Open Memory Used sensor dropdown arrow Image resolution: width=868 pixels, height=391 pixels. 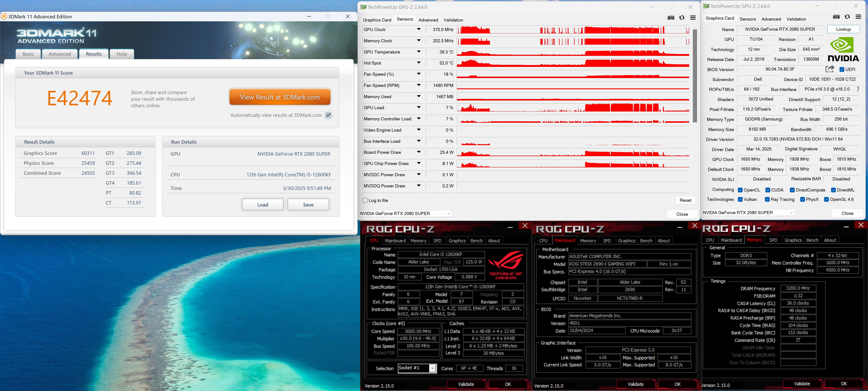click(419, 96)
